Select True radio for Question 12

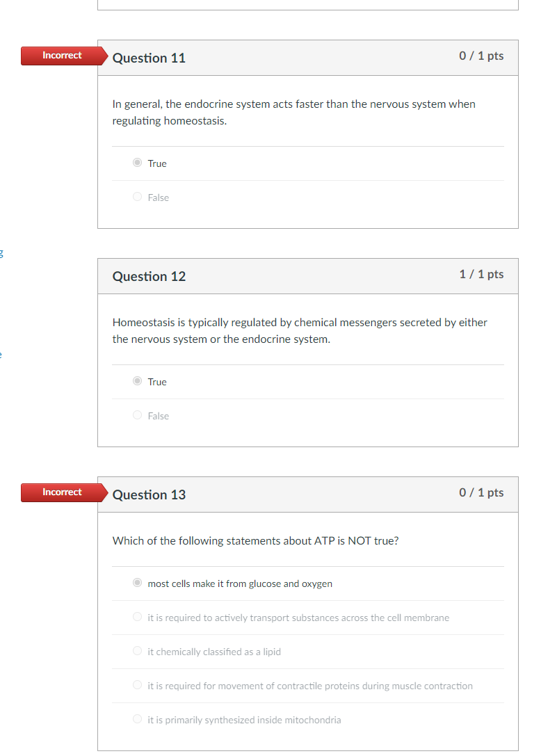[138, 381]
